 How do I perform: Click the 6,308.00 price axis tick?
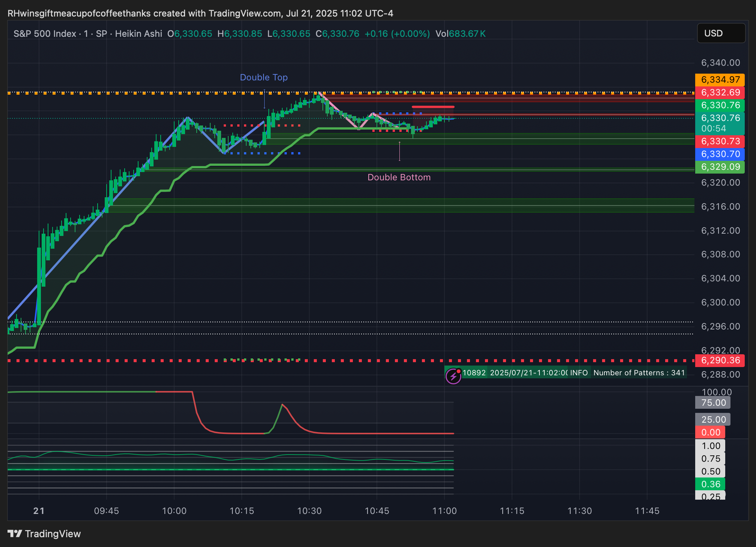(720, 254)
